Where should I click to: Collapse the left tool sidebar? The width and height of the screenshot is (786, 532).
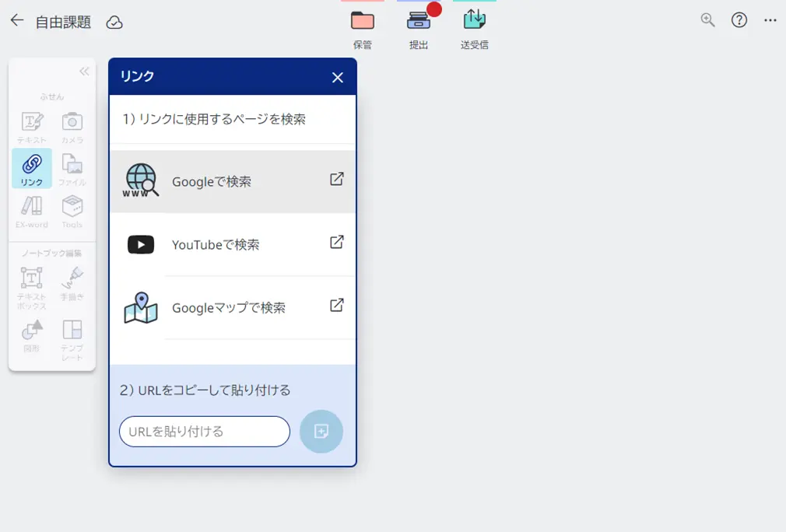coord(84,71)
